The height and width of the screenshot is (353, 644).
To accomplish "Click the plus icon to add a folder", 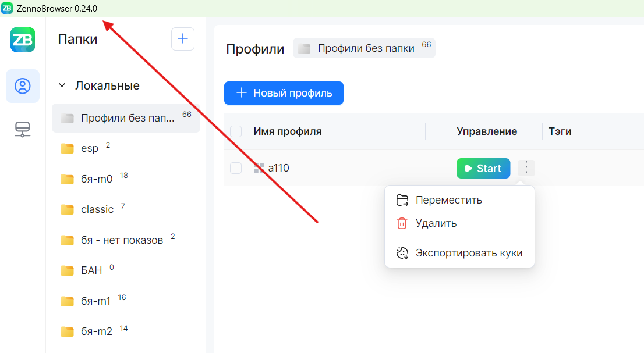I will tap(182, 39).
